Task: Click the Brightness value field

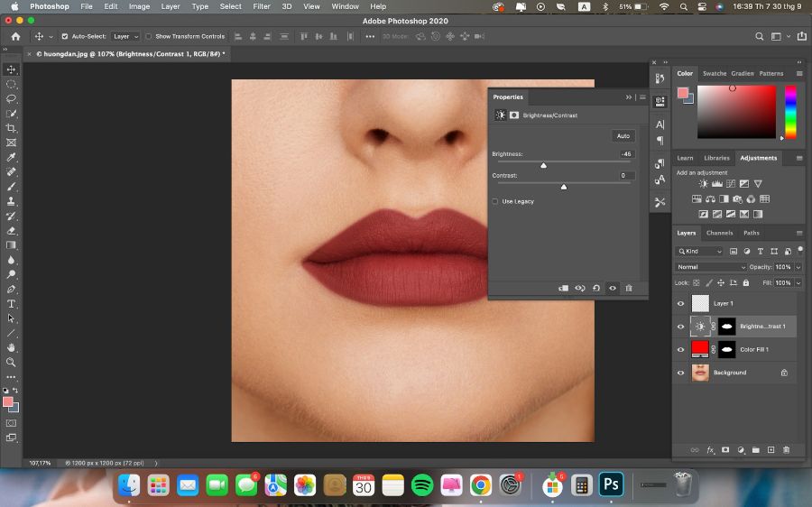Action: pyautogui.click(x=626, y=153)
